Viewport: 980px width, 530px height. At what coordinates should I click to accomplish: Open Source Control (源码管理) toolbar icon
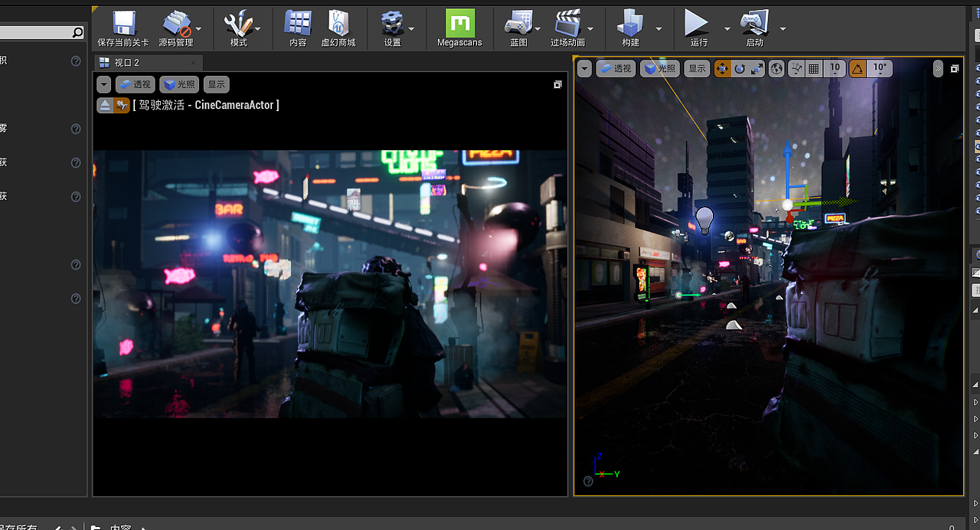point(177,23)
